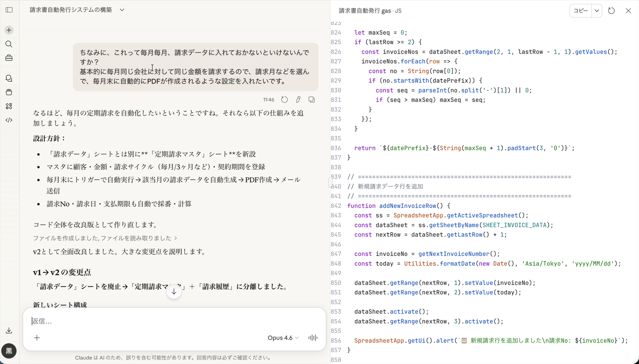
Task: Open the Opus 4.6 model selector
Action: point(283,338)
